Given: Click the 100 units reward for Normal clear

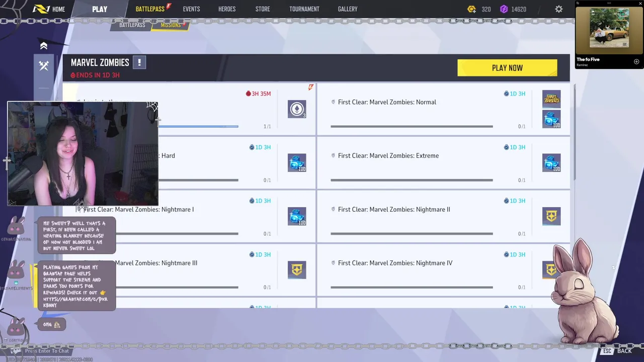Looking at the screenshot, I should click(x=551, y=119).
